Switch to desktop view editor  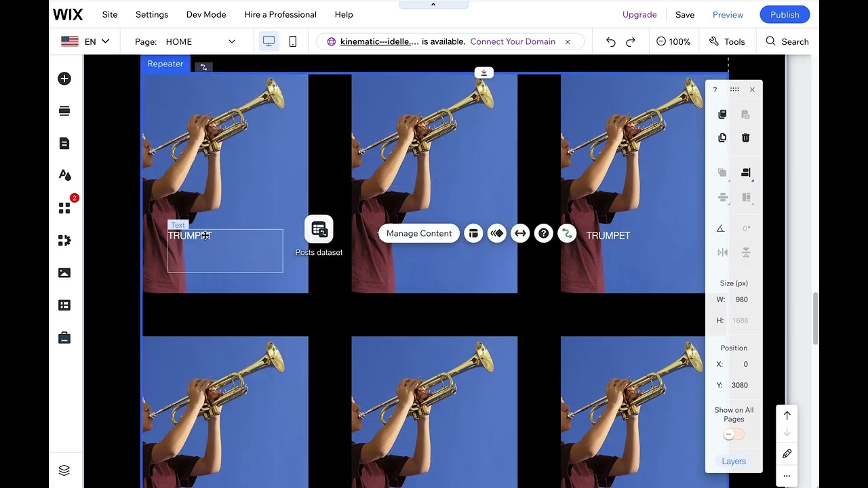pos(269,41)
